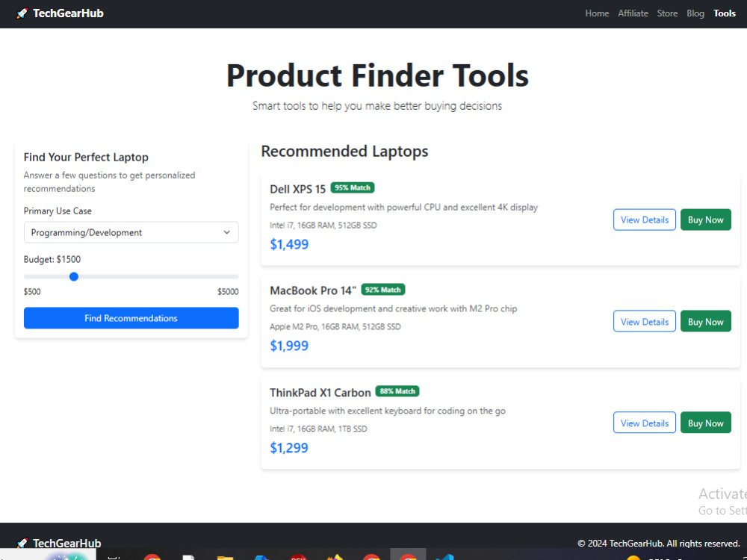Go to the Affiliate page
The height and width of the screenshot is (560, 747).
(633, 13)
